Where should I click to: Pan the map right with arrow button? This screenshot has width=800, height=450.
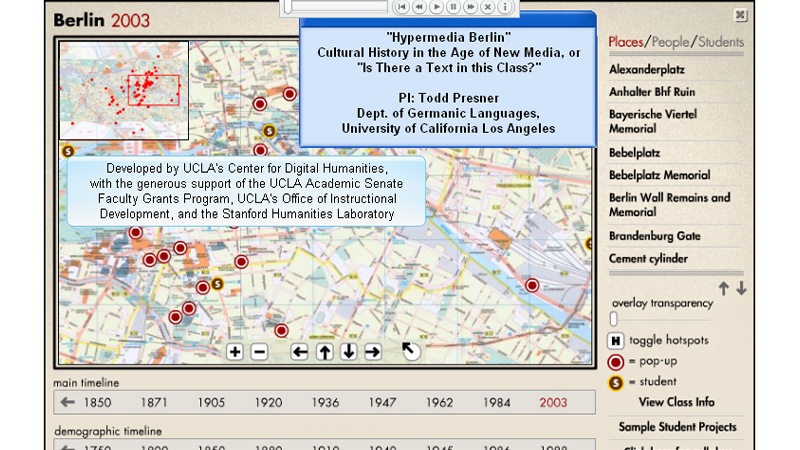tap(373, 352)
